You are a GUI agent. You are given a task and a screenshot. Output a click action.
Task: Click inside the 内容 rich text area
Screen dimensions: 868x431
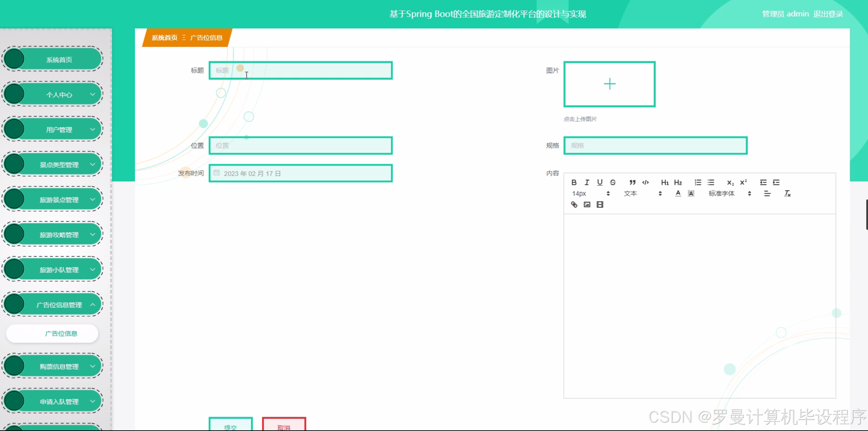tap(700, 306)
